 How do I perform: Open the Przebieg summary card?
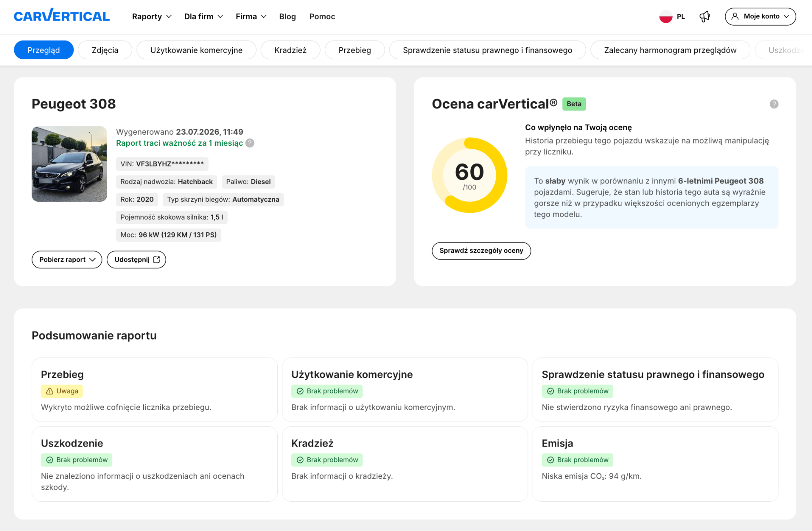click(155, 390)
